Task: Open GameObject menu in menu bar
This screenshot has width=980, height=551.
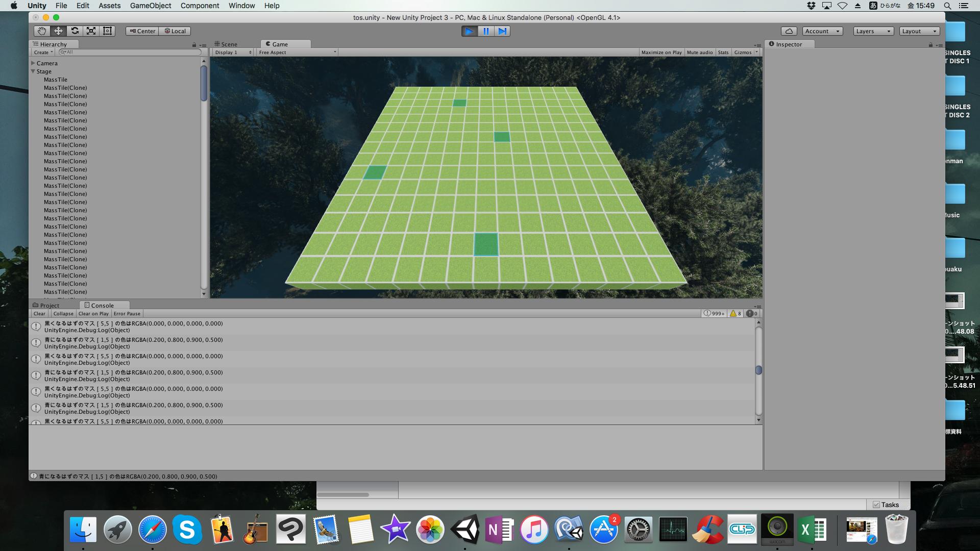Action: coord(150,6)
